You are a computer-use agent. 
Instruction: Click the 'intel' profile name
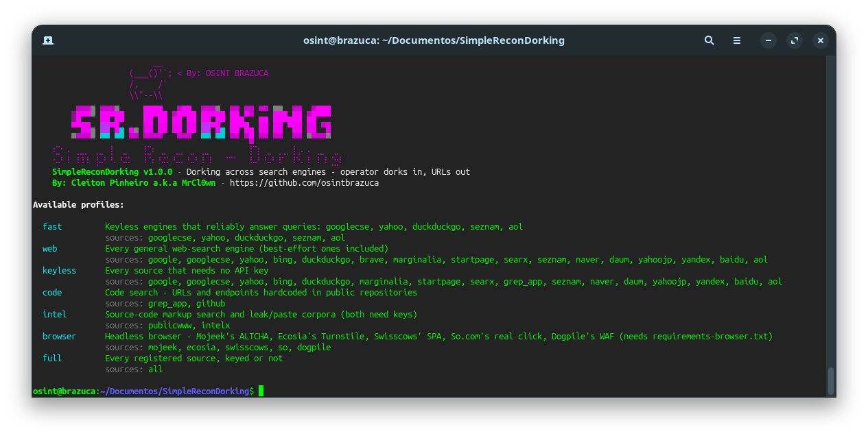[55, 315]
